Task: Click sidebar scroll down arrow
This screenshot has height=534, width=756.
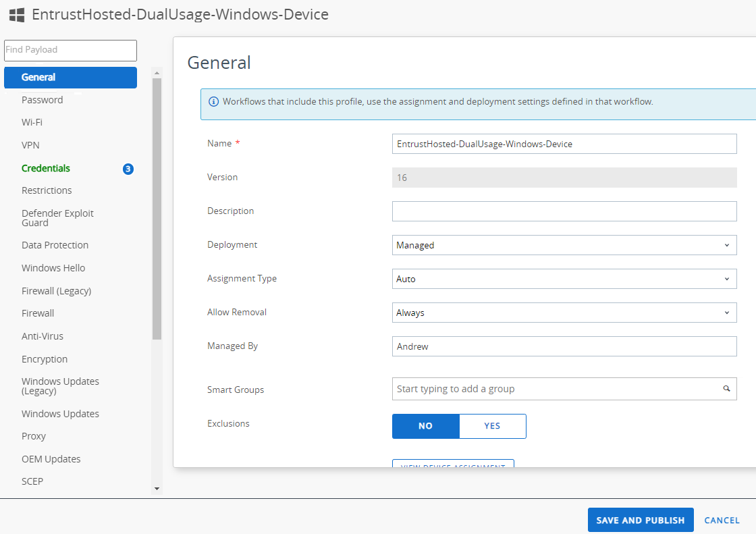Action: tap(157, 488)
